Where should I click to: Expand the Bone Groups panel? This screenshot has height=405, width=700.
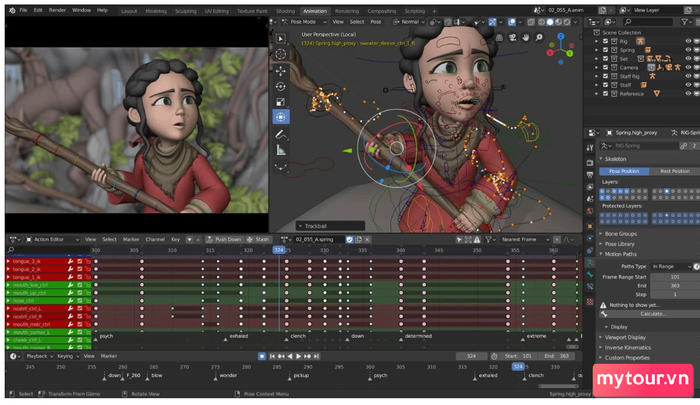tap(621, 234)
